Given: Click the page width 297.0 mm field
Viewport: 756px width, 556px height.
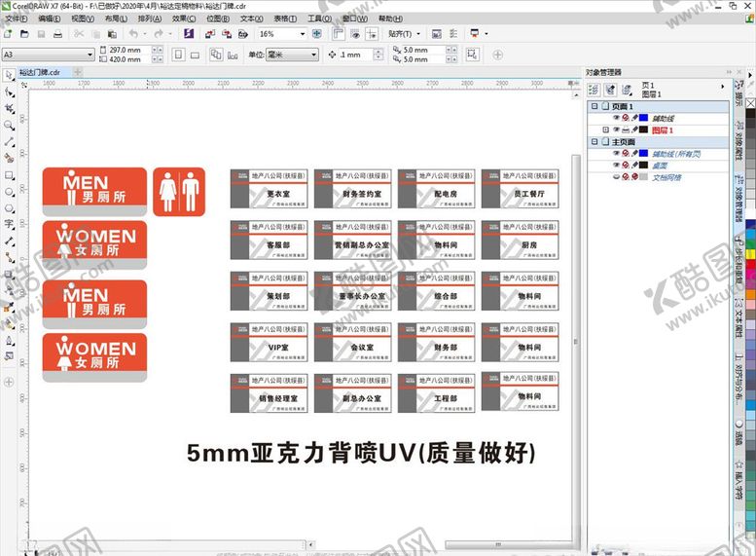Looking at the screenshot, I should click(126, 50).
